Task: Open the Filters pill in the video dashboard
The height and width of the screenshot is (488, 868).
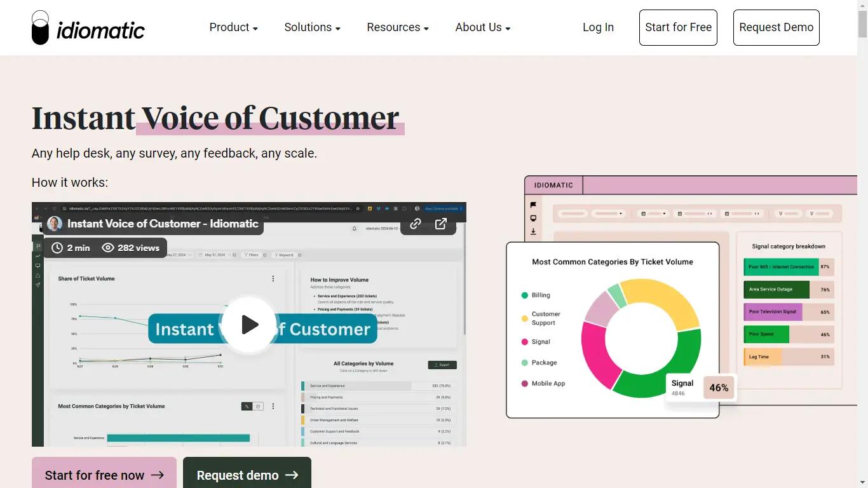Action: pos(252,255)
